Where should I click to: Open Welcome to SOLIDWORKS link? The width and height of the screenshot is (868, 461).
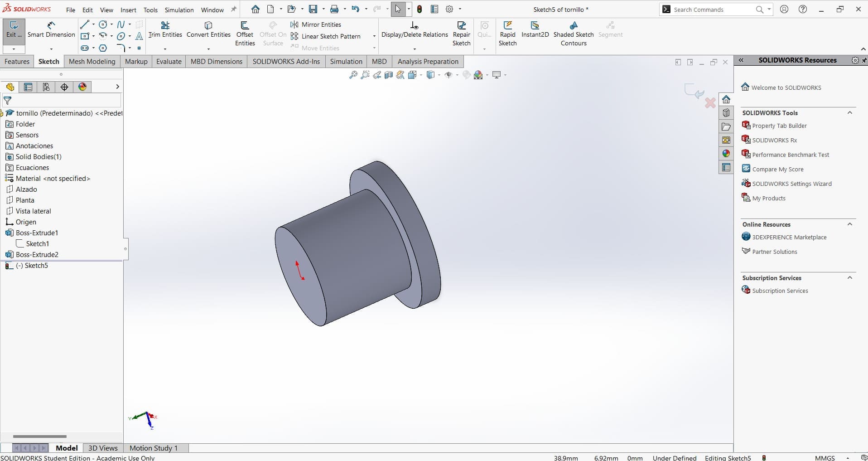(x=786, y=87)
